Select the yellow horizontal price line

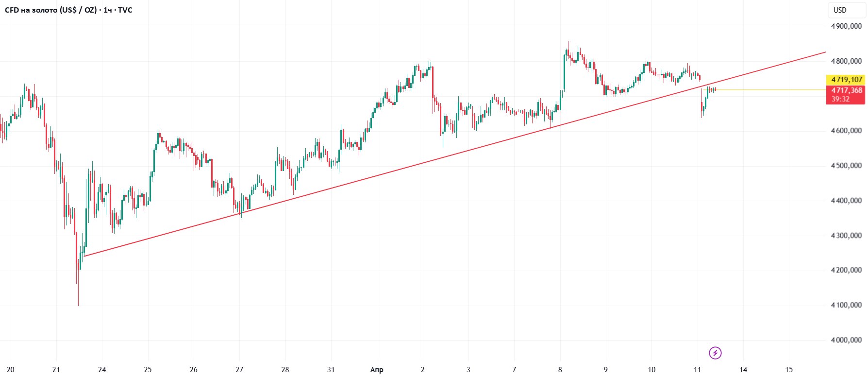[777, 90]
